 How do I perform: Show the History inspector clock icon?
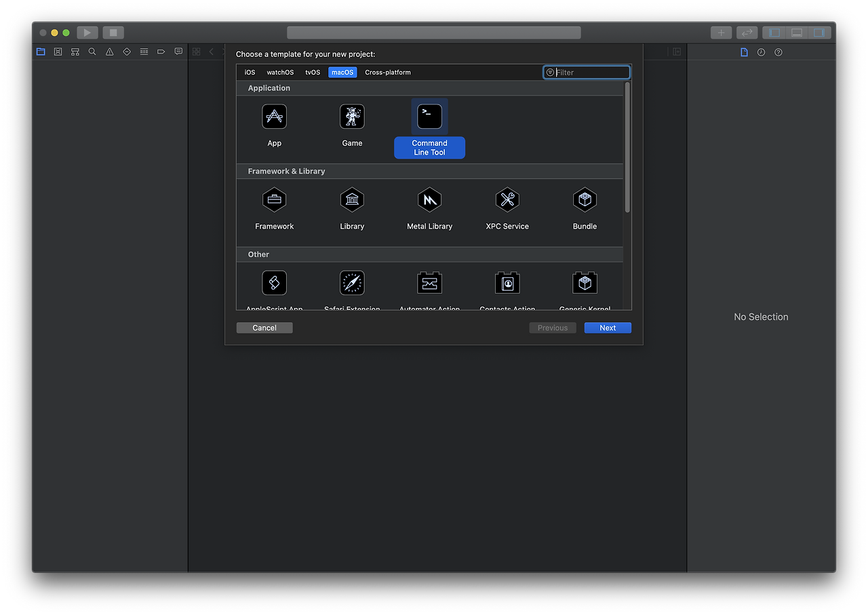pos(761,52)
